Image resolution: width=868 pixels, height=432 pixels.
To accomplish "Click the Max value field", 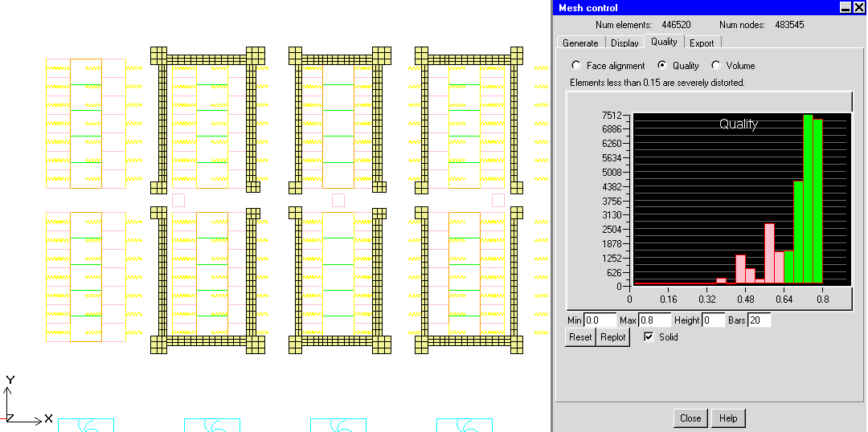I will 655,320.
